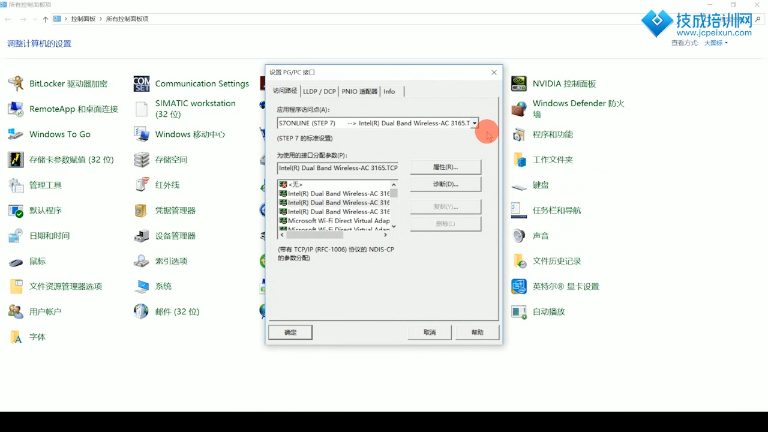Open Windows 移动中心 icon
This screenshot has height=432, width=768.
point(142,134)
